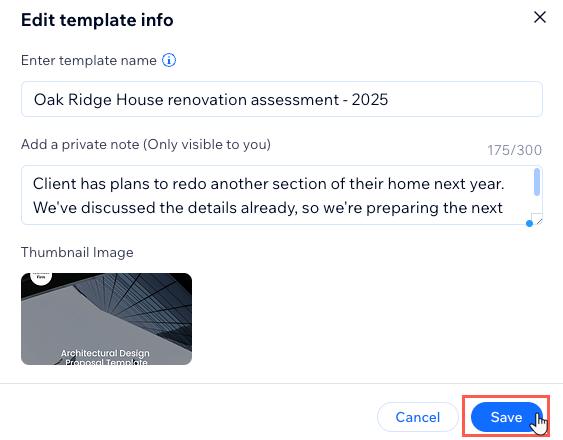Close the Edit template info dialog

(x=540, y=17)
